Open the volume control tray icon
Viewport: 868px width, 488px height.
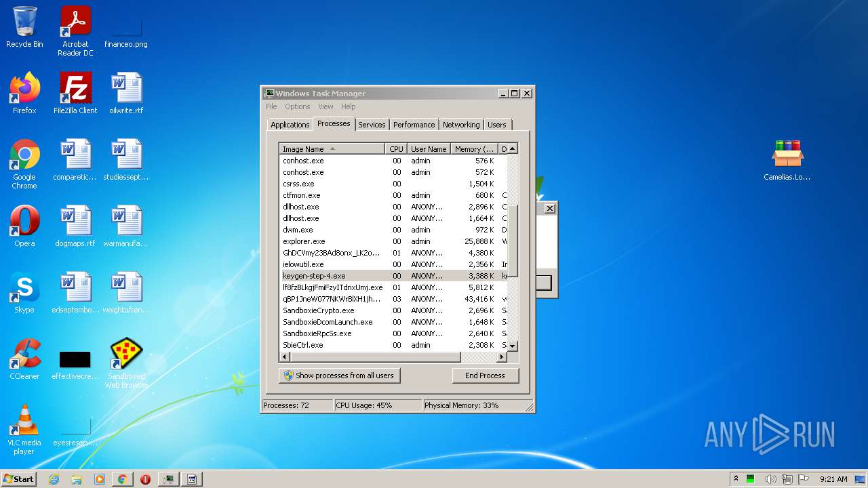click(770, 479)
